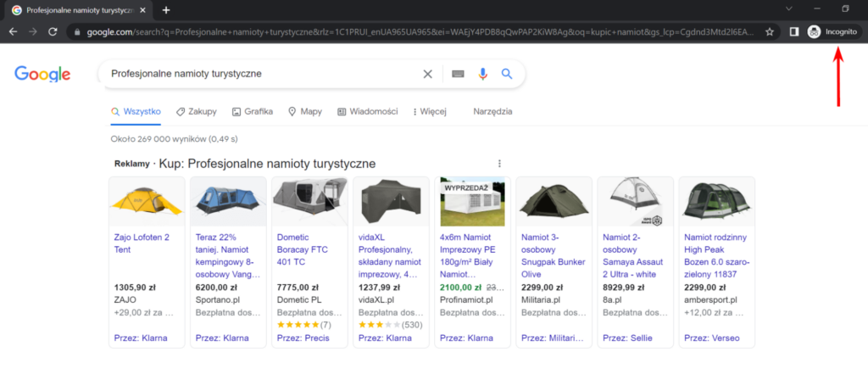
Task: Click seller name Profinamiot.pl
Action: tap(466, 299)
